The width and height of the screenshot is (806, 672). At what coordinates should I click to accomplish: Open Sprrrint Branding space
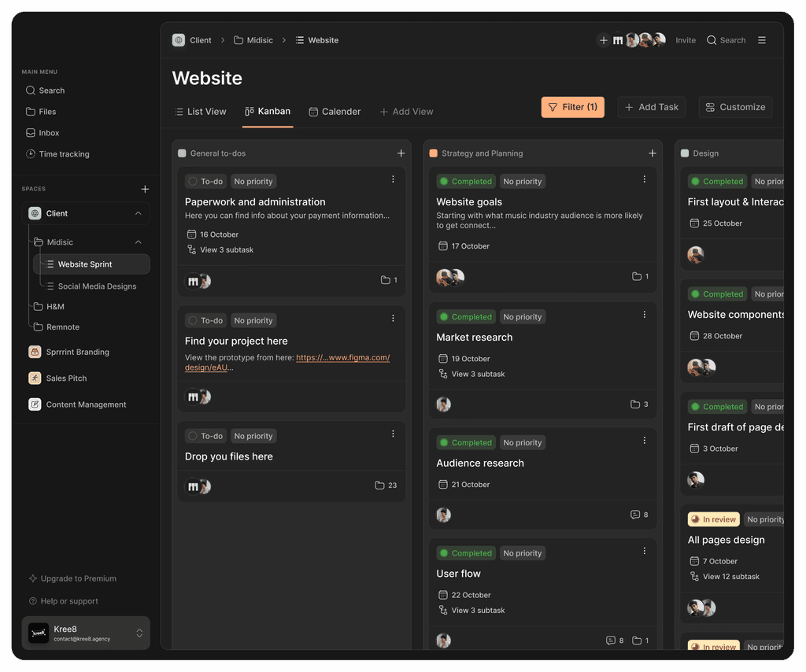[x=69, y=352]
